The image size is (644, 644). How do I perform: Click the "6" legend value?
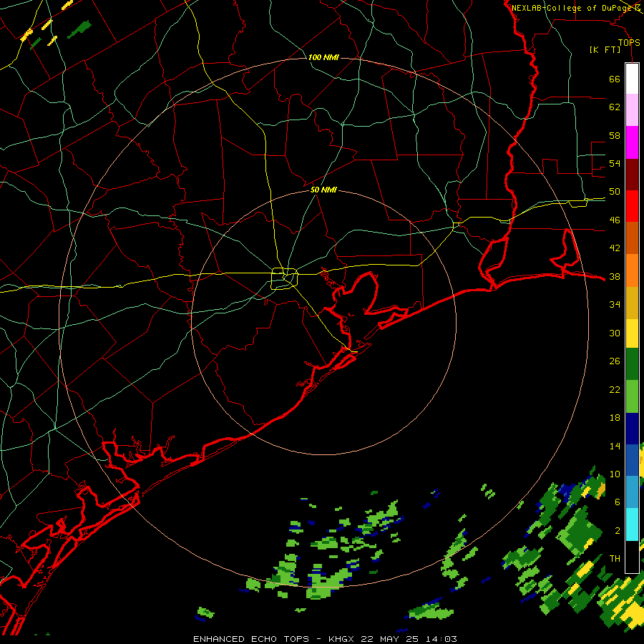618,502
